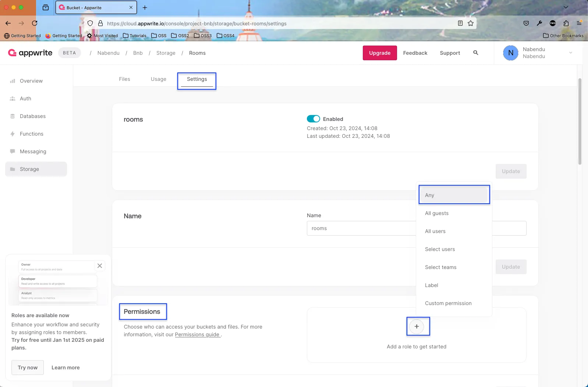This screenshot has height=387, width=588.
Task: Click the Upgrade button
Action: [x=380, y=53]
